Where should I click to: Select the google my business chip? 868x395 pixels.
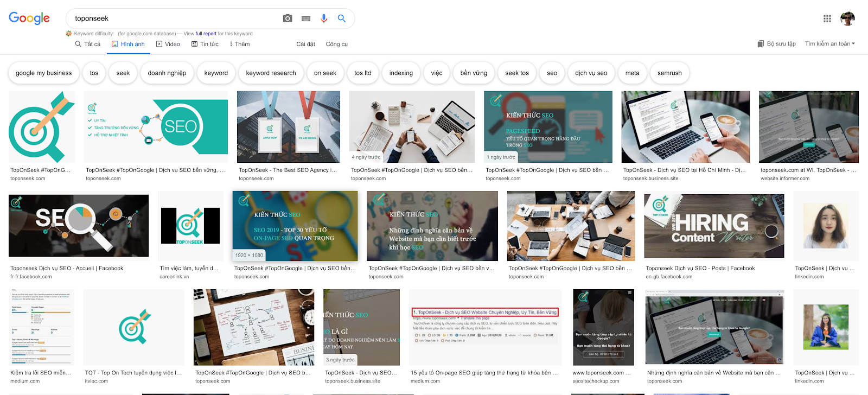point(44,73)
